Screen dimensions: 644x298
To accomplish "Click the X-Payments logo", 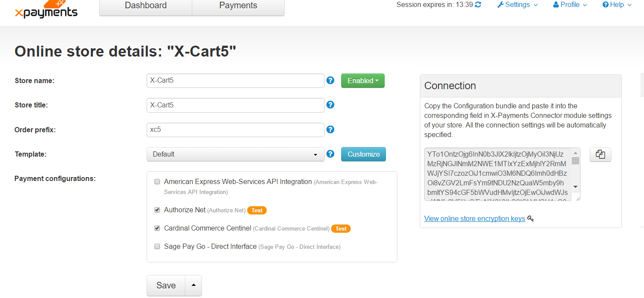I will [x=46, y=9].
